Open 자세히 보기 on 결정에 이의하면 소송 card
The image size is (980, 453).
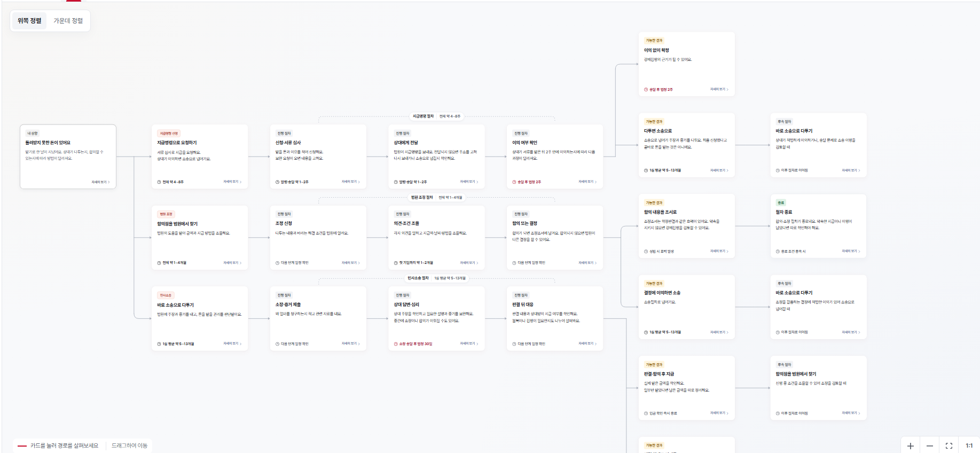click(719, 332)
